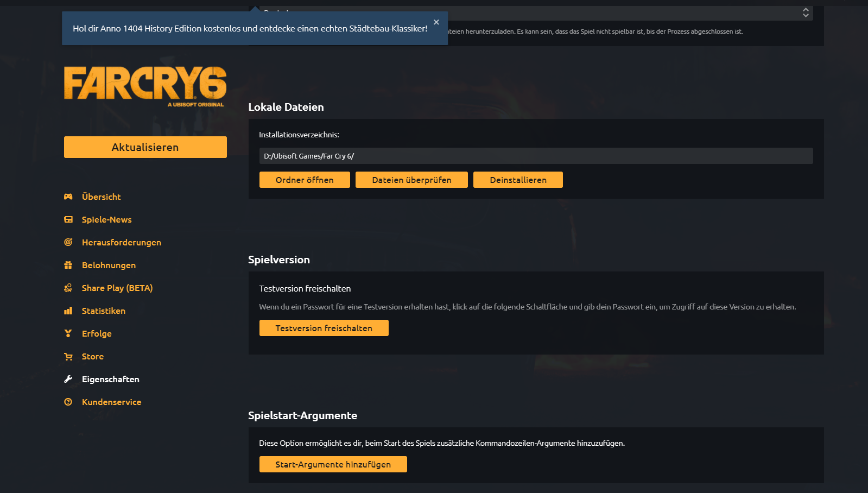Click the Far Cry 6 logo
The height and width of the screenshot is (493, 868).
point(145,86)
